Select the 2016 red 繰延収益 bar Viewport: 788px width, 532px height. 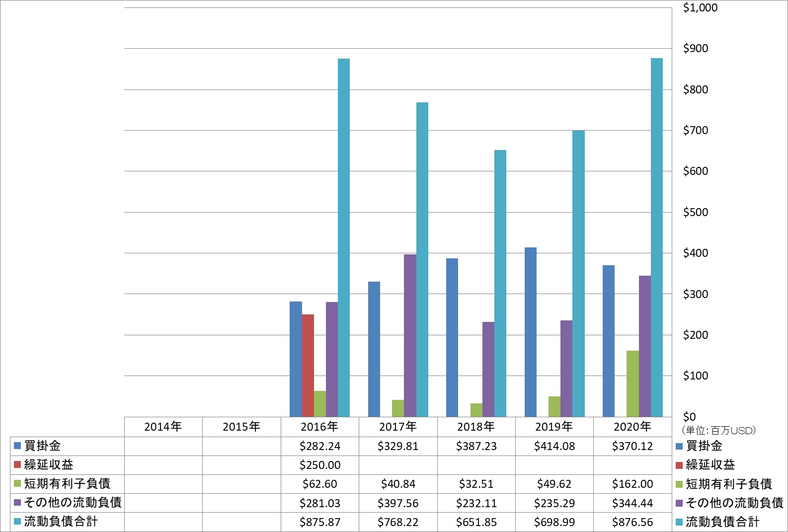[x=308, y=366]
